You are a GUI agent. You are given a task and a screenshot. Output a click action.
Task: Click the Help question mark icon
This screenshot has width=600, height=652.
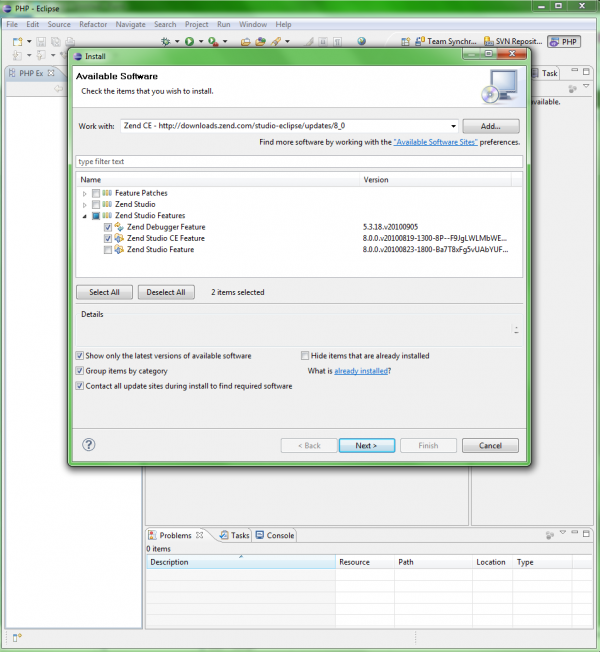[89, 445]
